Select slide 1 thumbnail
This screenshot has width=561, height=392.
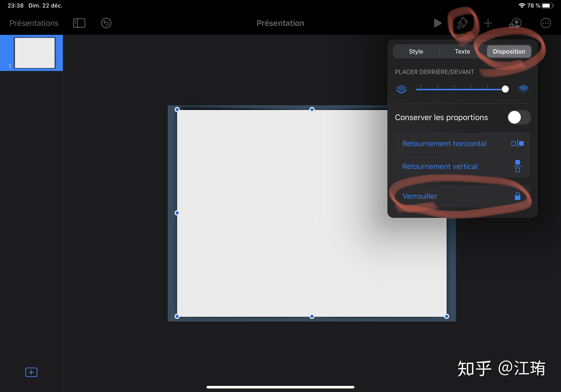35,53
